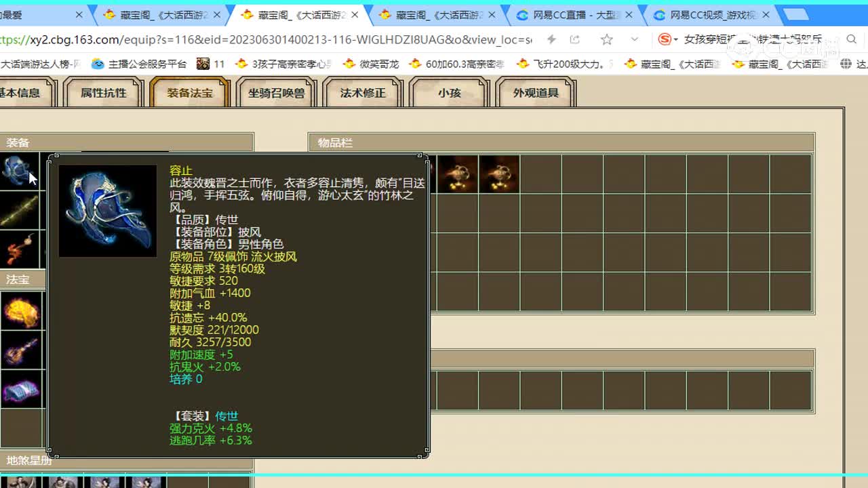Select the purple scroll magic treasure

point(20,389)
